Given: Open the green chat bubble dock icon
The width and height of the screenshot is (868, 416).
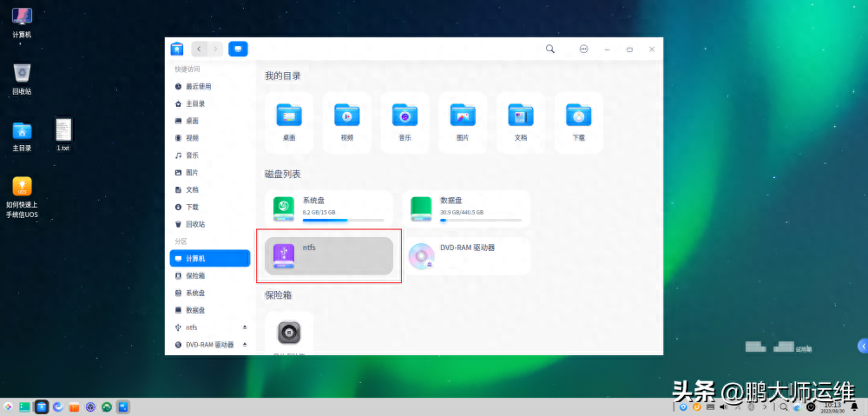Looking at the screenshot, I should (107, 407).
